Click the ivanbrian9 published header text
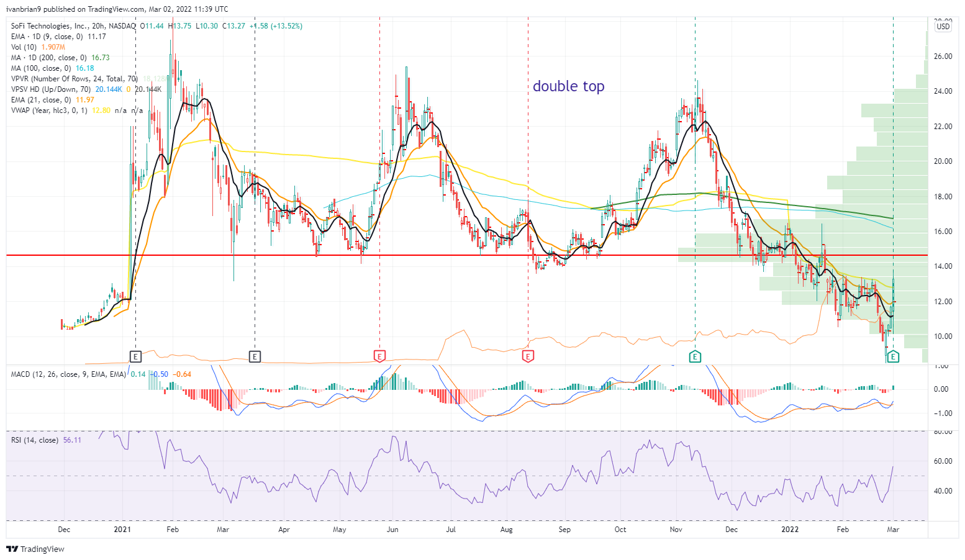965x560 pixels. [116, 9]
